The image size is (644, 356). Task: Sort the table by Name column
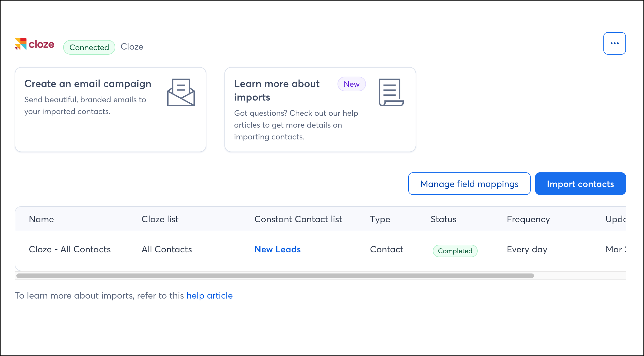41,219
